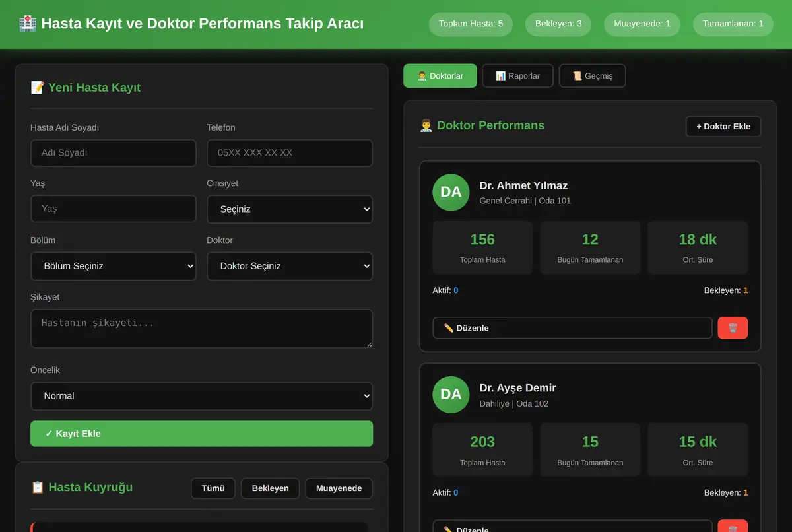Filter the queue by Muayenede
The width and height of the screenshot is (792, 532).
tap(339, 488)
